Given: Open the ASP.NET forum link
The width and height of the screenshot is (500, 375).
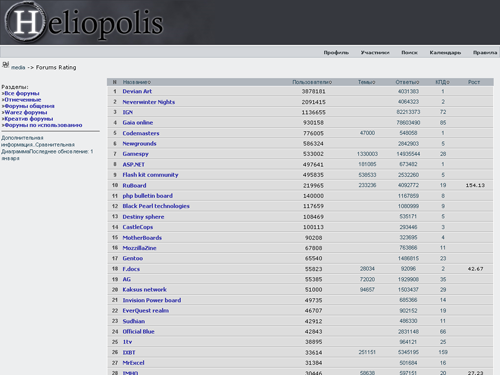Looking at the screenshot, I should point(134,165).
